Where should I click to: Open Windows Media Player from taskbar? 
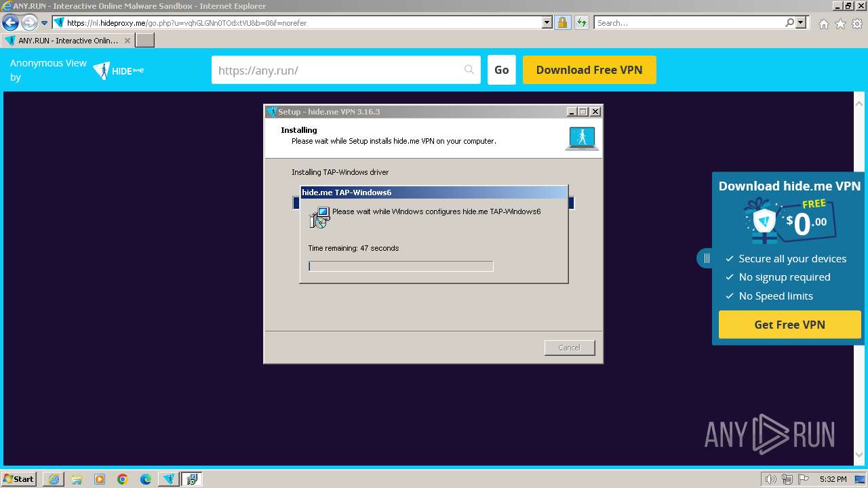click(100, 479)
